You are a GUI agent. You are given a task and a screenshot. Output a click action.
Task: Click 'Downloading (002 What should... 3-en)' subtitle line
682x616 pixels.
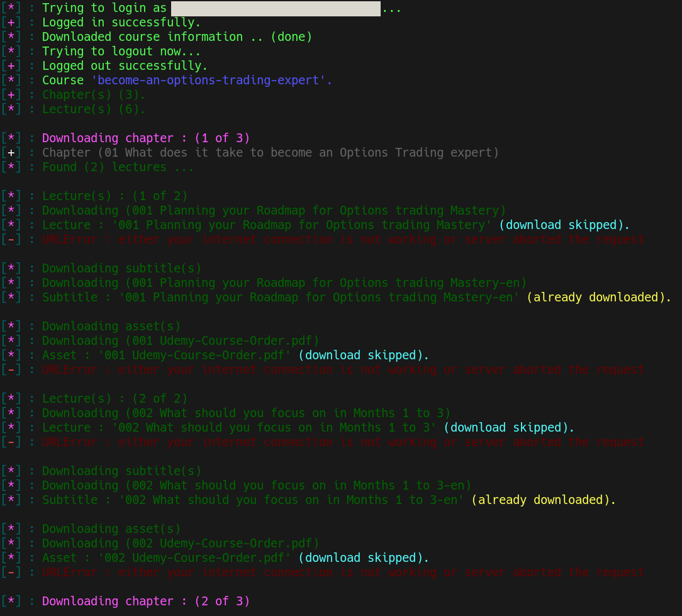[x=256, y=485]
